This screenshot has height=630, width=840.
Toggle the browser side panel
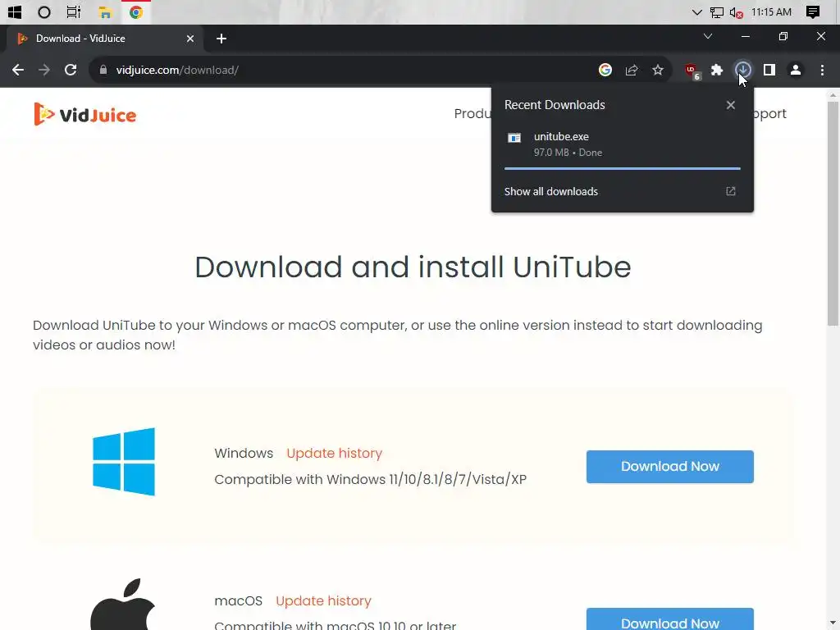click(769, 71)
